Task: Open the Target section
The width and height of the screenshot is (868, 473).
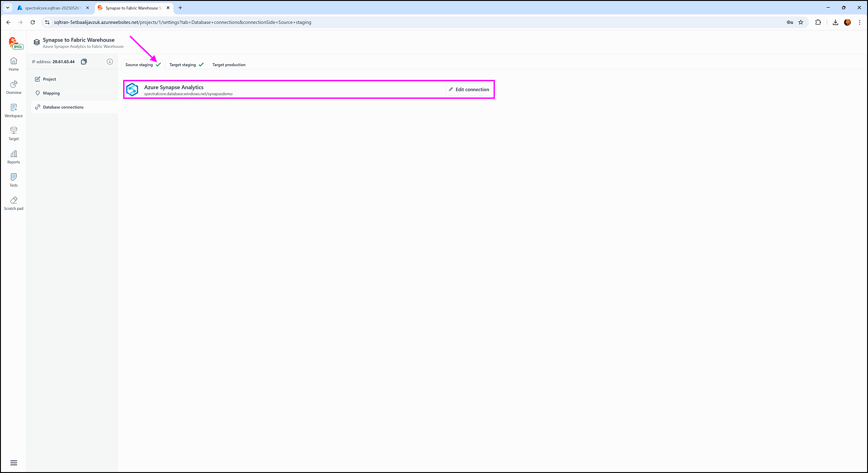Action: coord(14,134)
